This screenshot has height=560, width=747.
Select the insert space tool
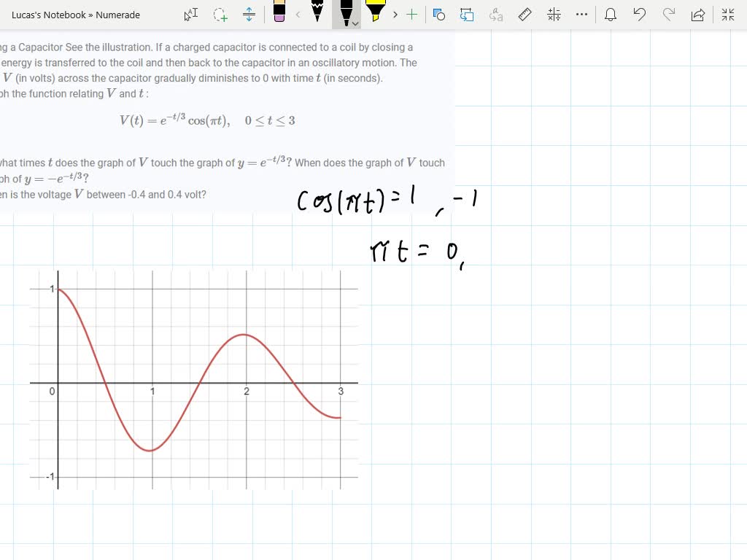click(249, 15)
